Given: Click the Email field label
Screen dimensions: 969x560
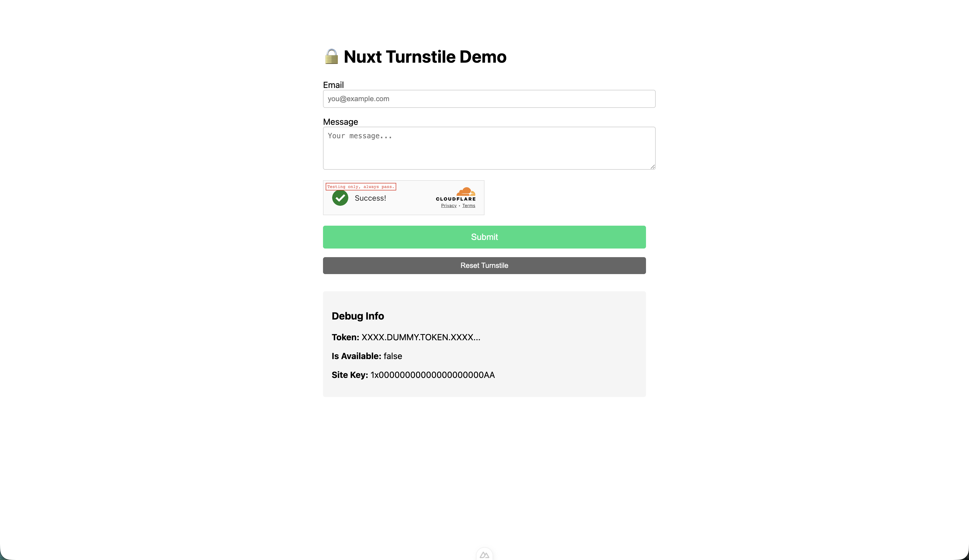Looking at the screenshot, I should (x=333, y=84).
